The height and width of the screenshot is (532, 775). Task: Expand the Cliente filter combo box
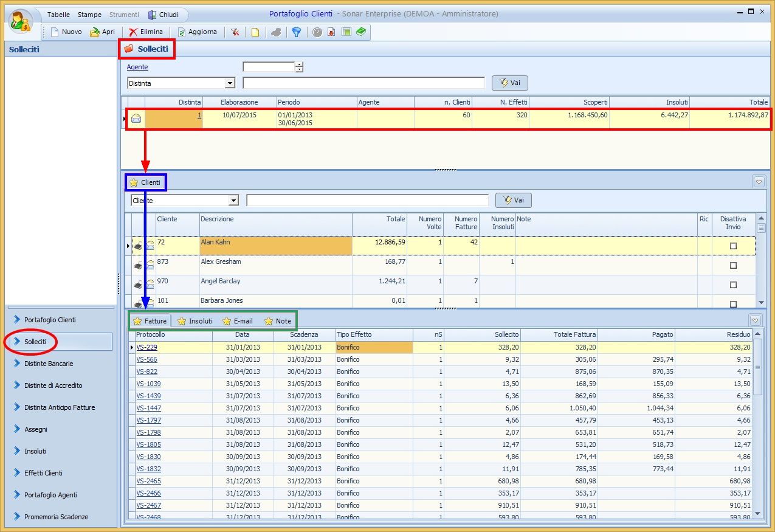[x=233, y=201]
